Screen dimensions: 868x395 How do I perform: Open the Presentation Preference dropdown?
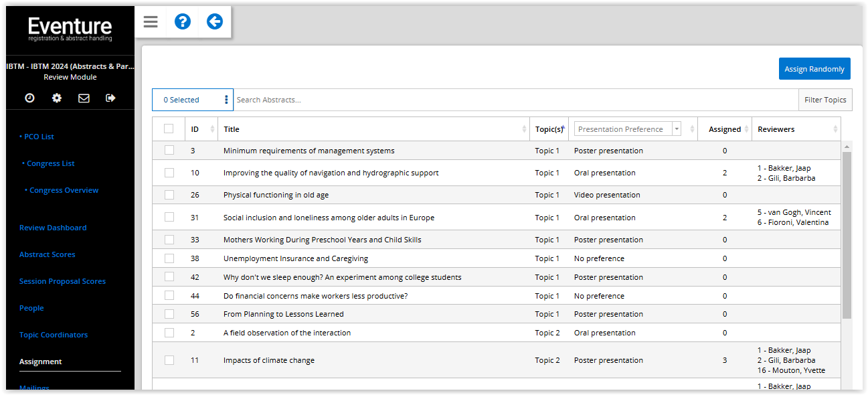[627, 129]
